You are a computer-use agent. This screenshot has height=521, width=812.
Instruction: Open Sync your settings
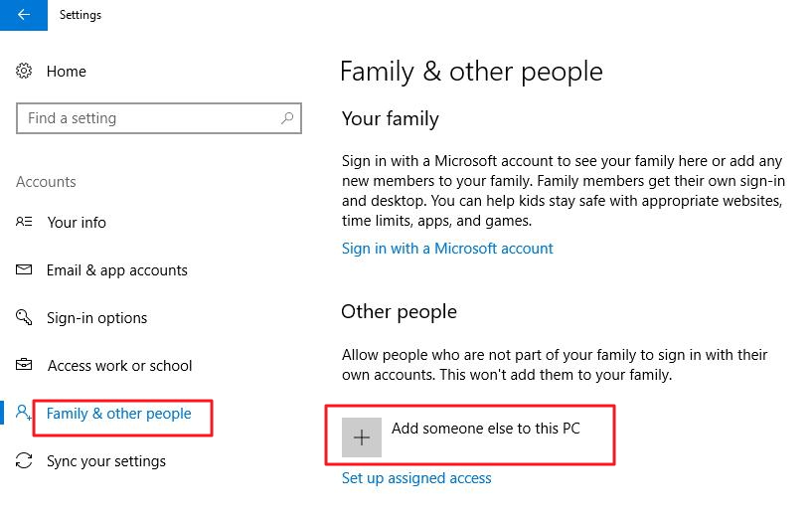pyautogui.click(x=106, y=461)
